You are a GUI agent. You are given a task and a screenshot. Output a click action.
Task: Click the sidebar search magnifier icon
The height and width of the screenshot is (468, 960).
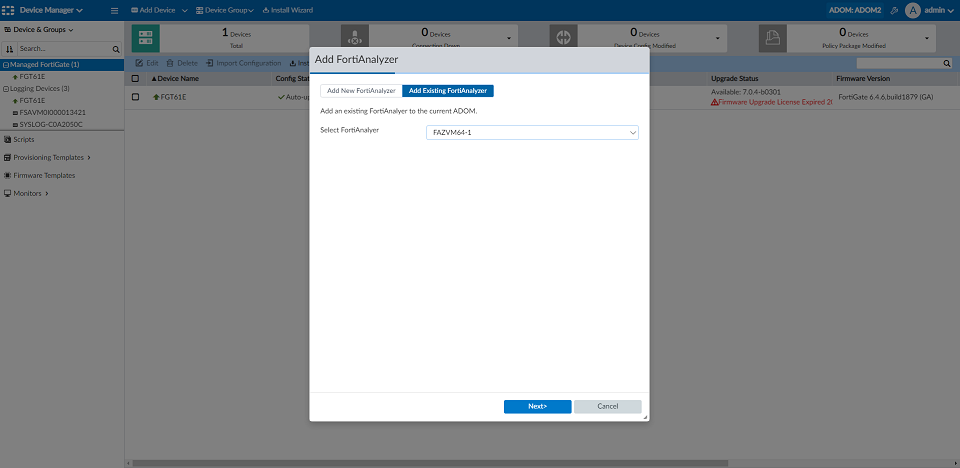click(116, 49)
